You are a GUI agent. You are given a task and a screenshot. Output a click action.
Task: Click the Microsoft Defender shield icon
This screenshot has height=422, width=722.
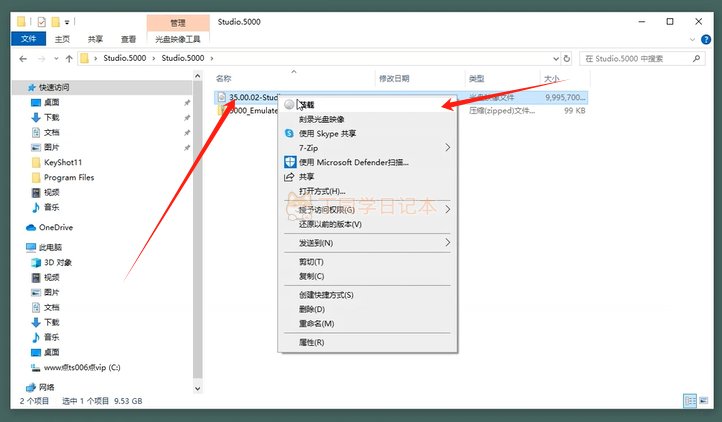click(x=290, y=162)
